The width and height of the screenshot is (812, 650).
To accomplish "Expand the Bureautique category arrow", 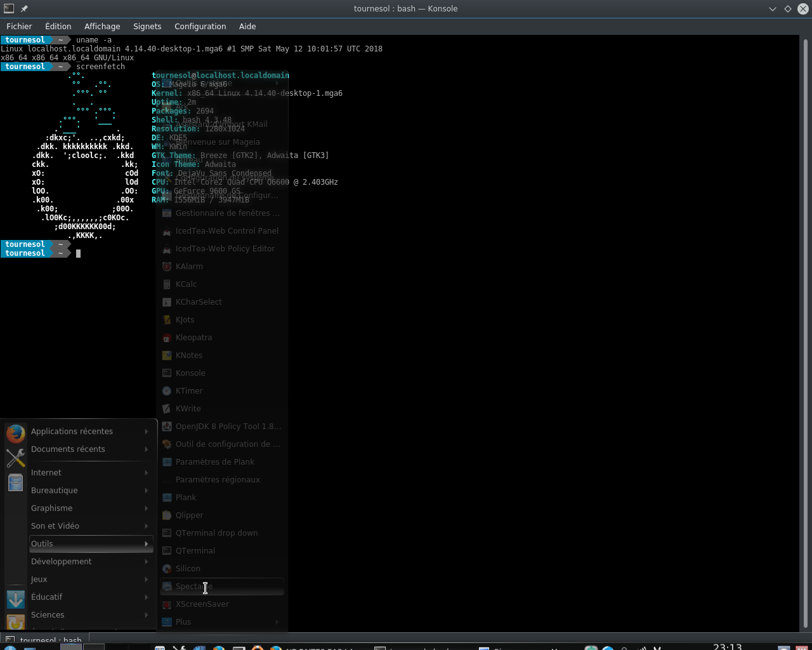I will click(x=147, y=491).
